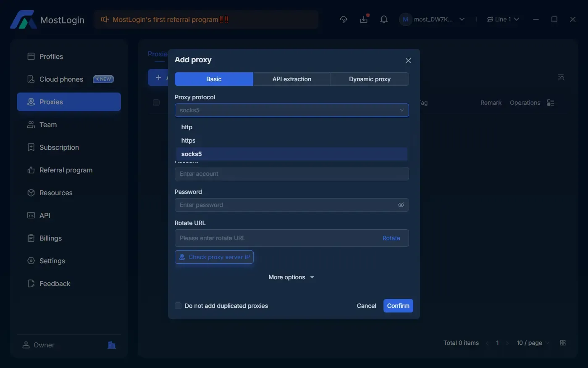
Task: Click the search filter icon above the table
Action: click(x=561, y=77)
